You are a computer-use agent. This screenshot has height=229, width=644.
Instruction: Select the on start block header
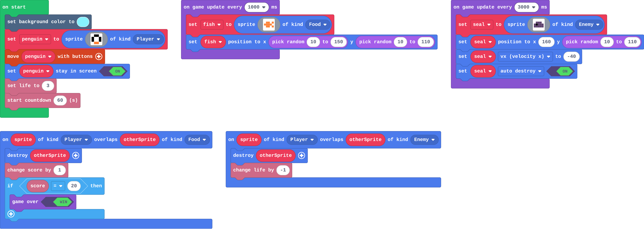pyautogui.click(x=14, y=7)
